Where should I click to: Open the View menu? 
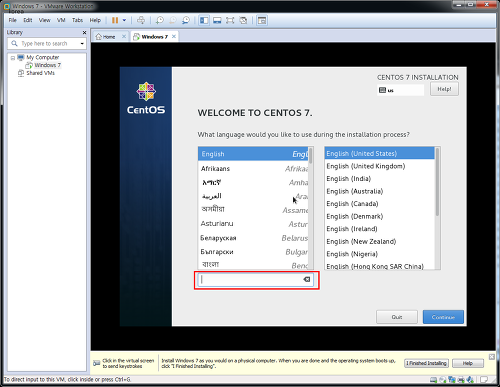point(44,20)
